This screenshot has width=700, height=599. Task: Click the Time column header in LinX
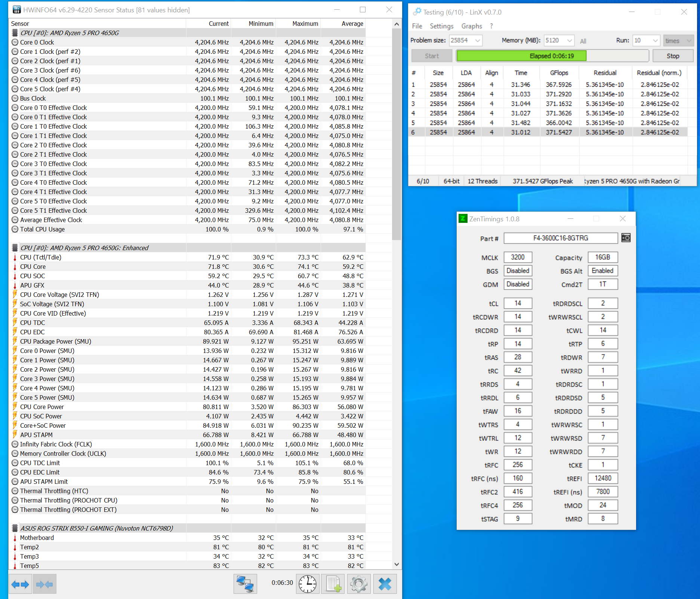click(x=521, y=73)
